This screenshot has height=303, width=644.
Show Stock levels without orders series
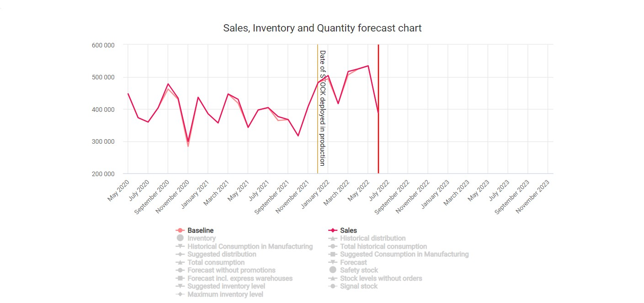point(381,278)
